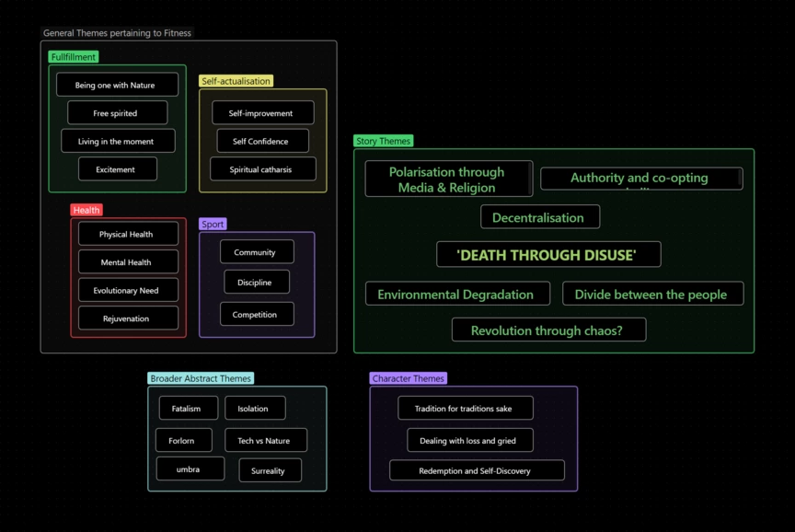This screenshot has height=532, width=795.
Task: Click the 'umbra' card
Action: [x=190, y=468]
